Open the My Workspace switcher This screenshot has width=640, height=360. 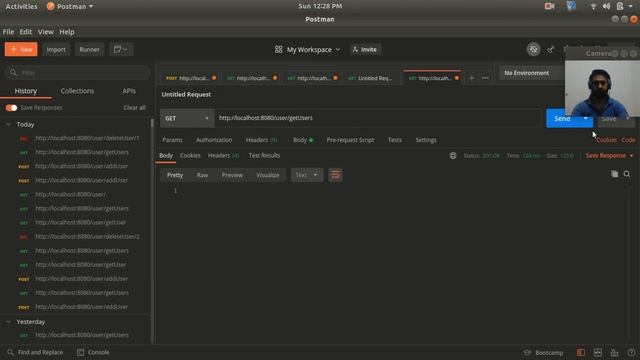[x=308, y=49]
